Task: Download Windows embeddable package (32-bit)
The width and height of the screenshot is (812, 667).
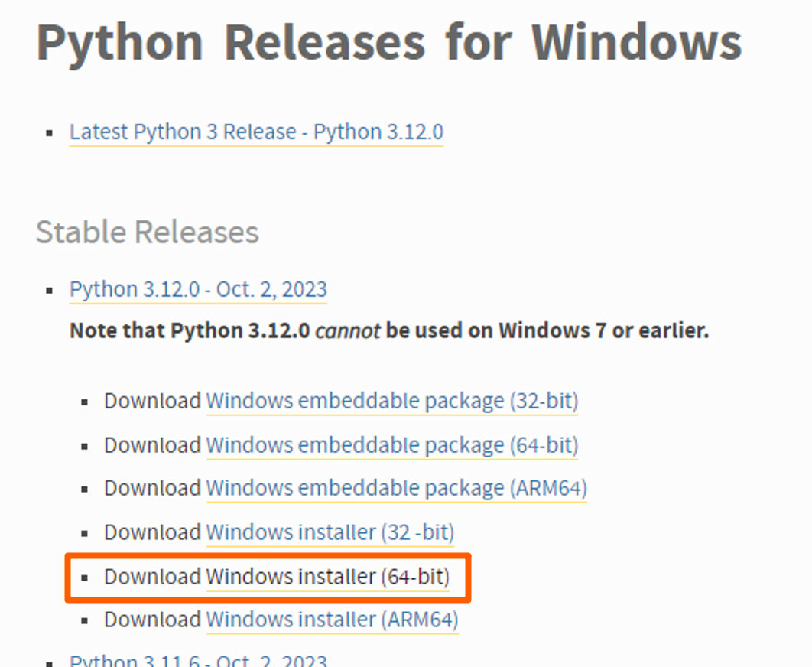Action: tap(392, 400)
